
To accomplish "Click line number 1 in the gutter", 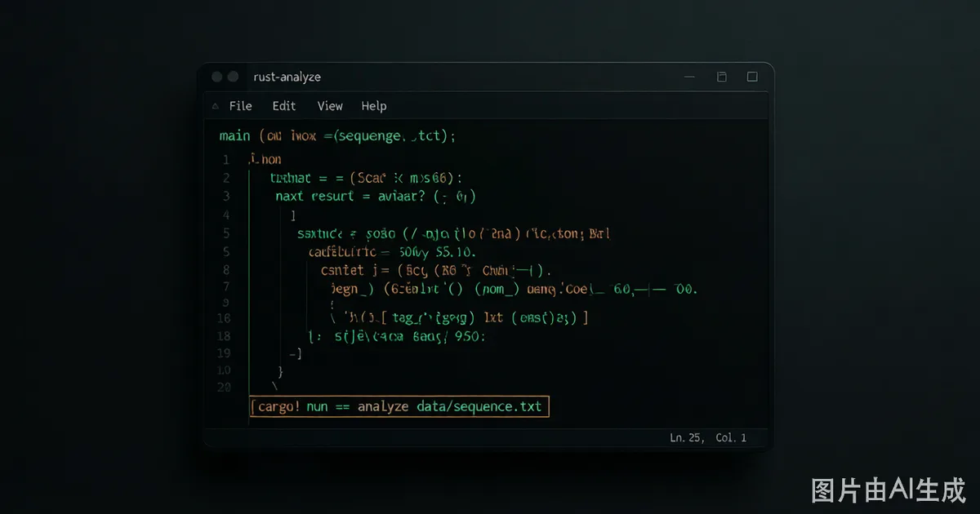I will point(225,159).
